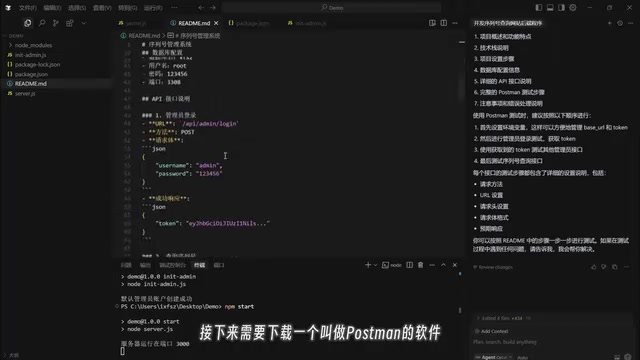Show hidden menu items via ellipsis
The image size is (640, 360).
[174, 8]
